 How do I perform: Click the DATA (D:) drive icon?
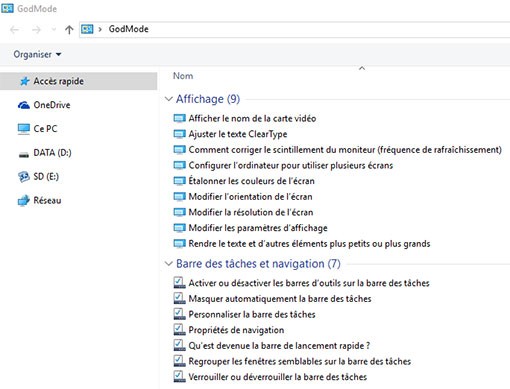(24, 155)
